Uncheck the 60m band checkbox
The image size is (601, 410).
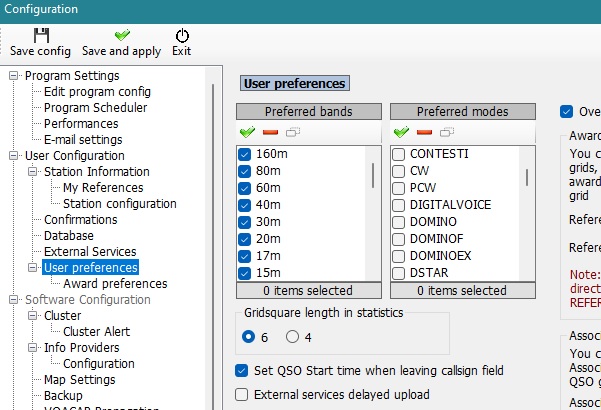[x=245, y=188]
